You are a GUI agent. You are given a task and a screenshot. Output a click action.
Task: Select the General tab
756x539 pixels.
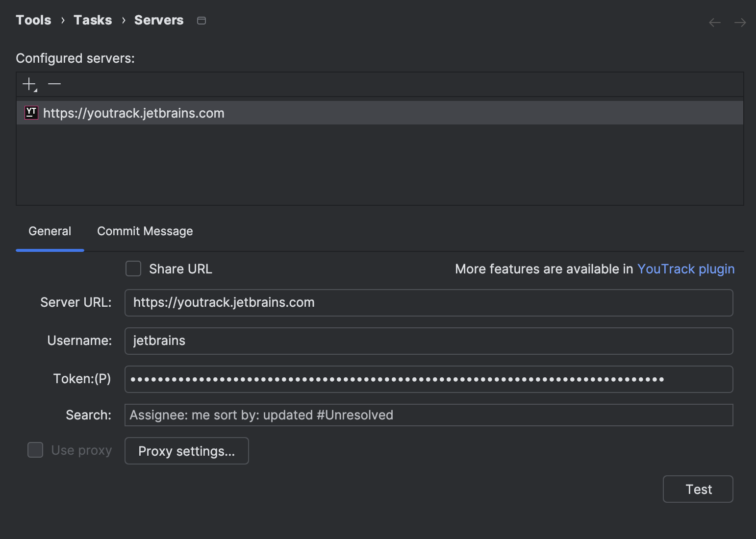(50, 231)
